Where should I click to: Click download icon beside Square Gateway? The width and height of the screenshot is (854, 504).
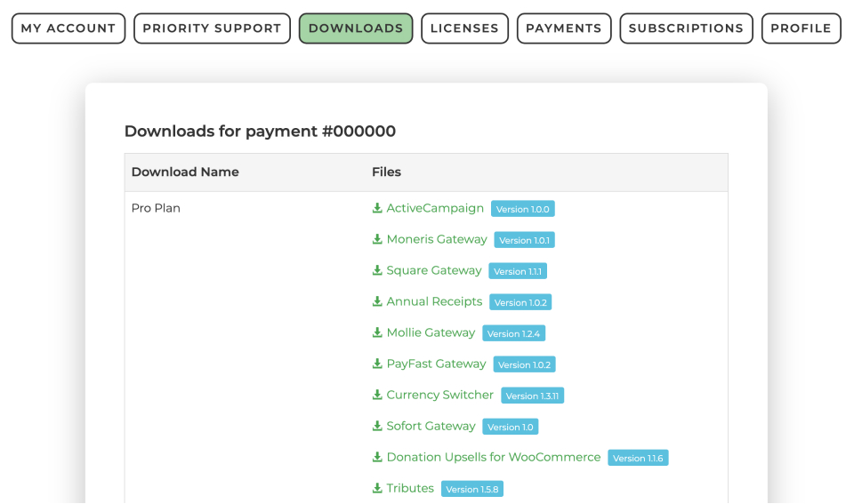[x=377, y=270]
